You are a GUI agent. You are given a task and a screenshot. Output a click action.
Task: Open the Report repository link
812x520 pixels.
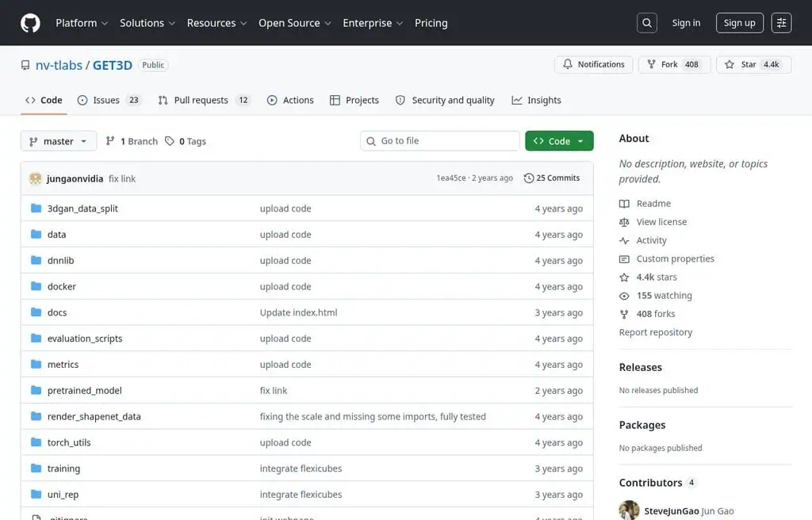point(655,332)
